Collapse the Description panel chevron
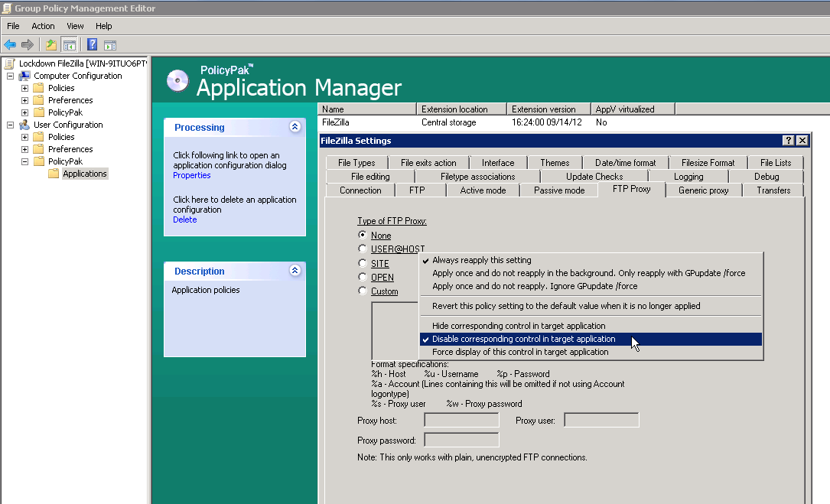This screenshot has width=830, height=504. 295,271
